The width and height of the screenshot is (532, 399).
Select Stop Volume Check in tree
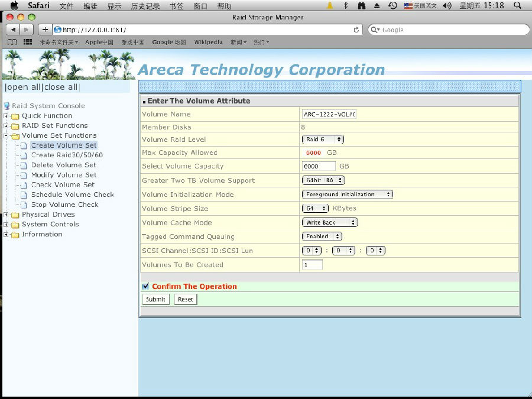pos(65,205)
